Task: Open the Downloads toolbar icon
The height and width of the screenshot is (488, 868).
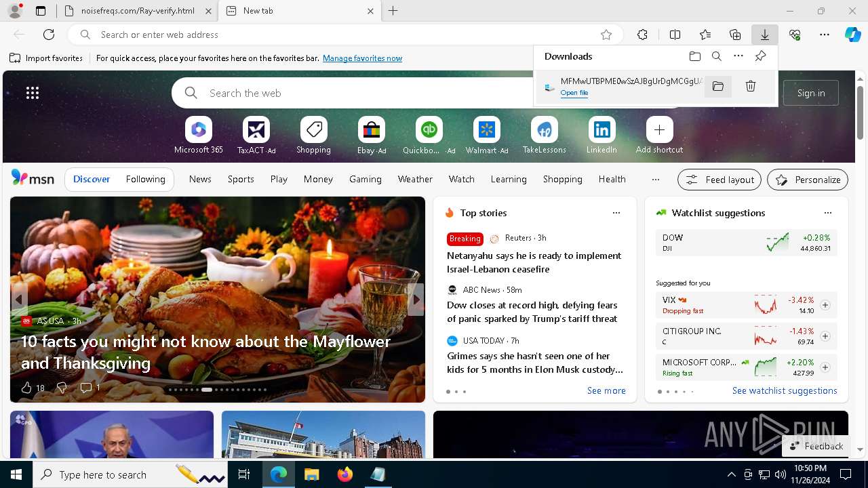Action: point(764,35)
